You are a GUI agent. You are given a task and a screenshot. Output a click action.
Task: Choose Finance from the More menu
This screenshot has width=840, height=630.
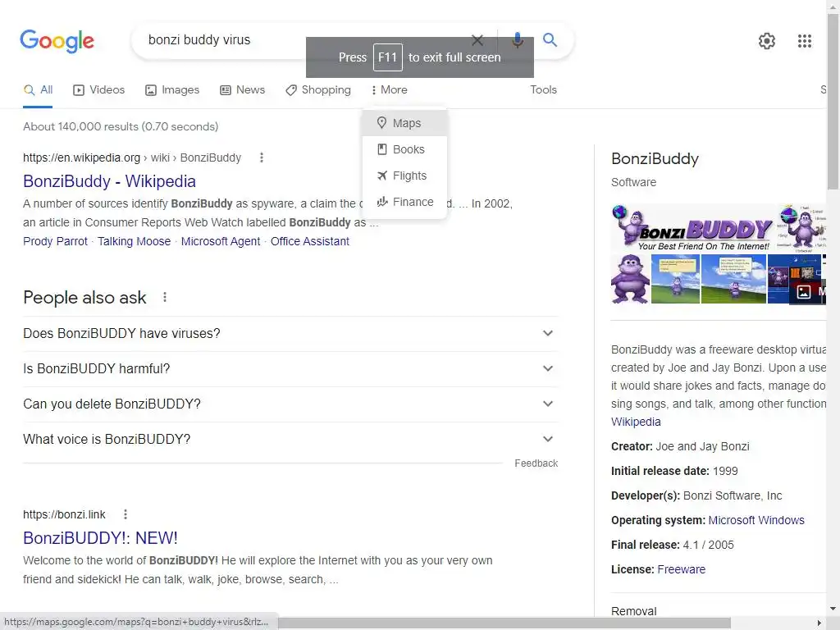(x=405, y=202)
